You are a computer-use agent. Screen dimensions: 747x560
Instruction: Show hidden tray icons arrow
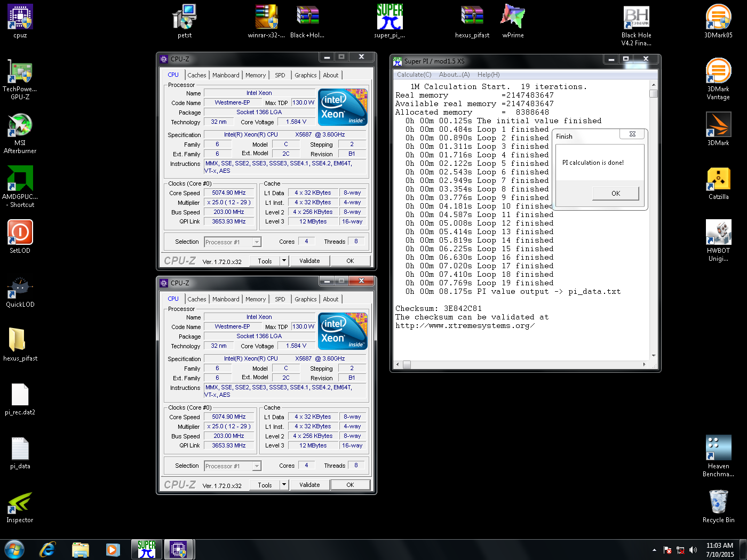[x=654, y=550]
